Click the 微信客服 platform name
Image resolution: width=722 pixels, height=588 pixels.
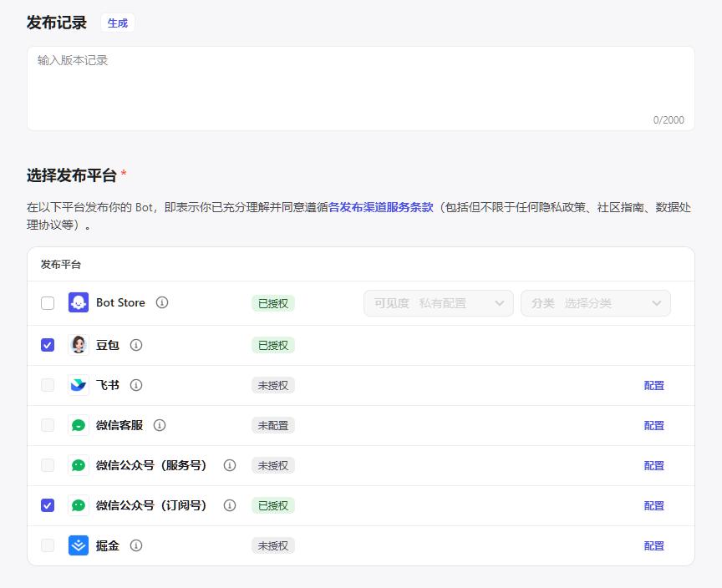(119, 425)
